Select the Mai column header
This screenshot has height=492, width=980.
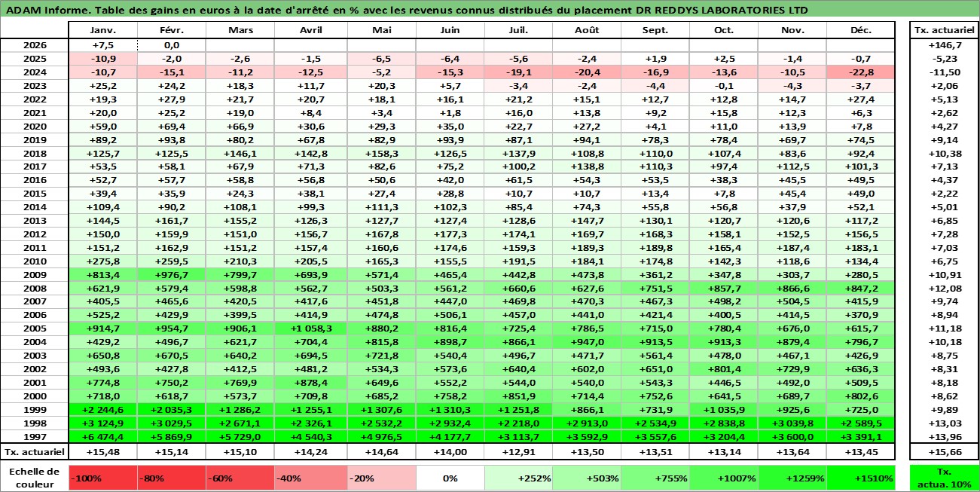click(x=382, y=30)
